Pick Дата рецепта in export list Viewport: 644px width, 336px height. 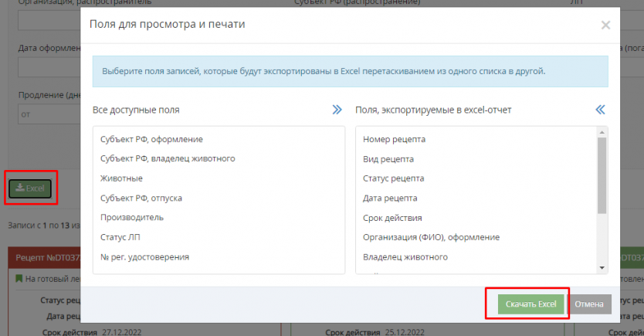coord(390,198)
